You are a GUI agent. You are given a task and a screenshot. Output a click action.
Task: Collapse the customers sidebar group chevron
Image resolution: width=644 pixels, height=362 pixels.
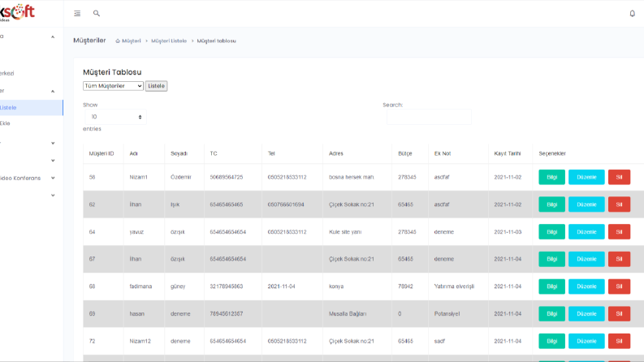point(53,91)
